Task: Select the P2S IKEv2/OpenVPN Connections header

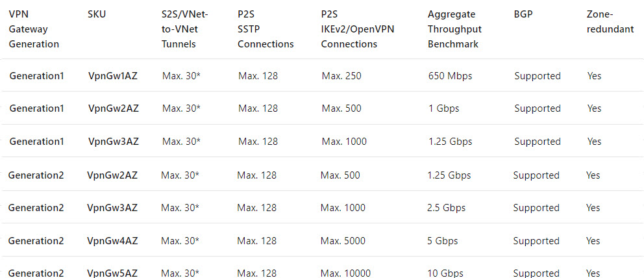Action: click(x=356, y=29)
